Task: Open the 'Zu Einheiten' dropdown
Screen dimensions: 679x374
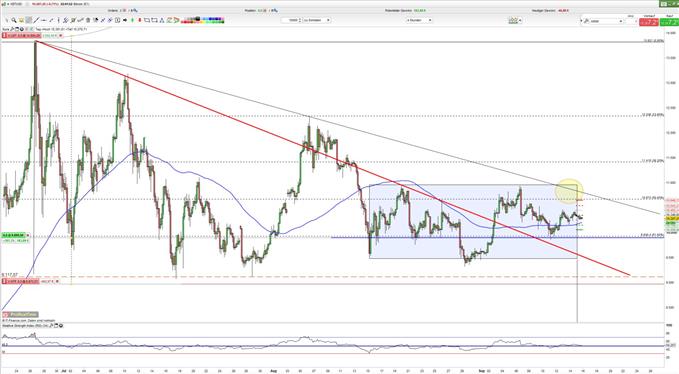Action: [x=317, y=20]
